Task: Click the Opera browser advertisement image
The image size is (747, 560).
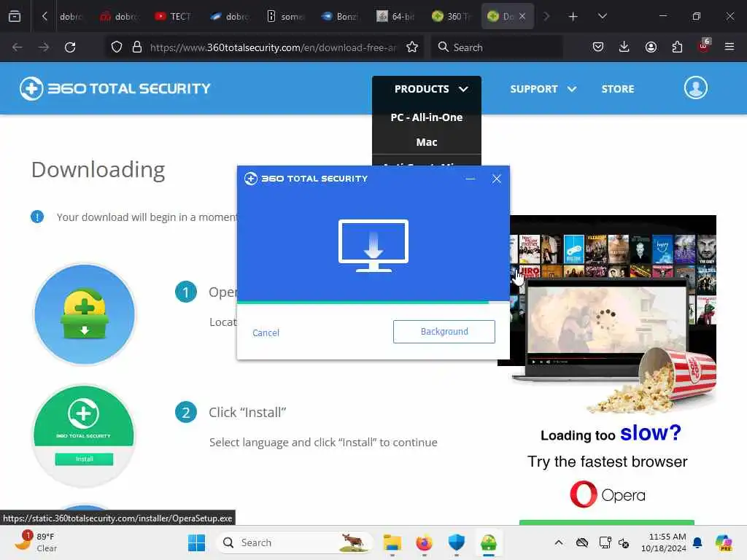Action: (x=607, y=369)
